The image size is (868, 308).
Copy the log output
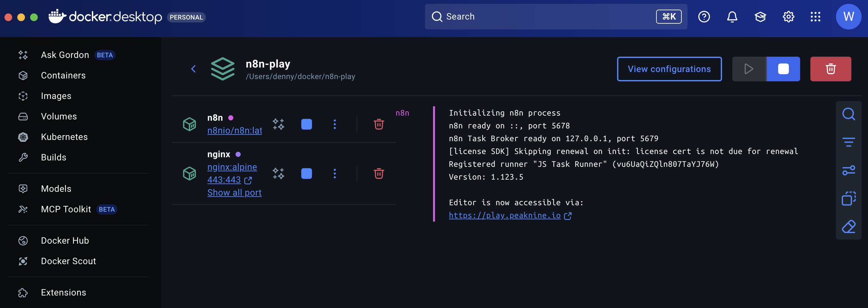(849, 199)
